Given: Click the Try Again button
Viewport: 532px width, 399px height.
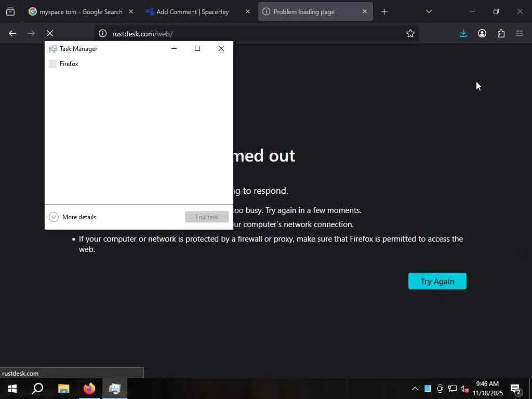Looking at the screenshot, I should click(x=437, y=281).
